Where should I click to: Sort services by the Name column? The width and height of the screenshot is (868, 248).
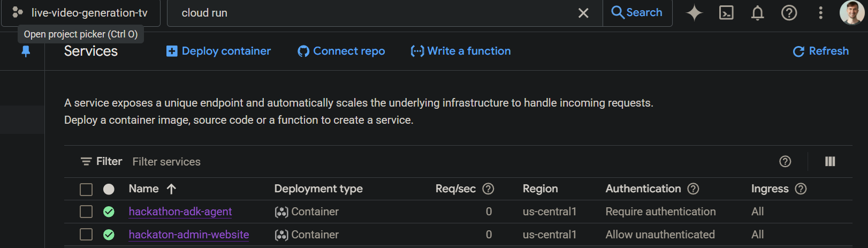[x=144, y=189]
